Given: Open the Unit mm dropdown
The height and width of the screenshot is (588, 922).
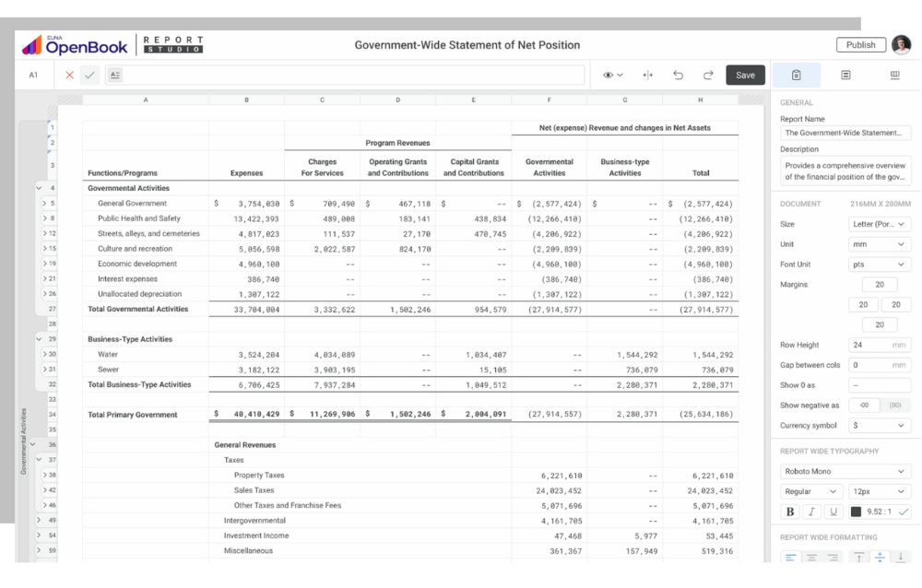Looking at the screenshot, I should pos(879,244).
